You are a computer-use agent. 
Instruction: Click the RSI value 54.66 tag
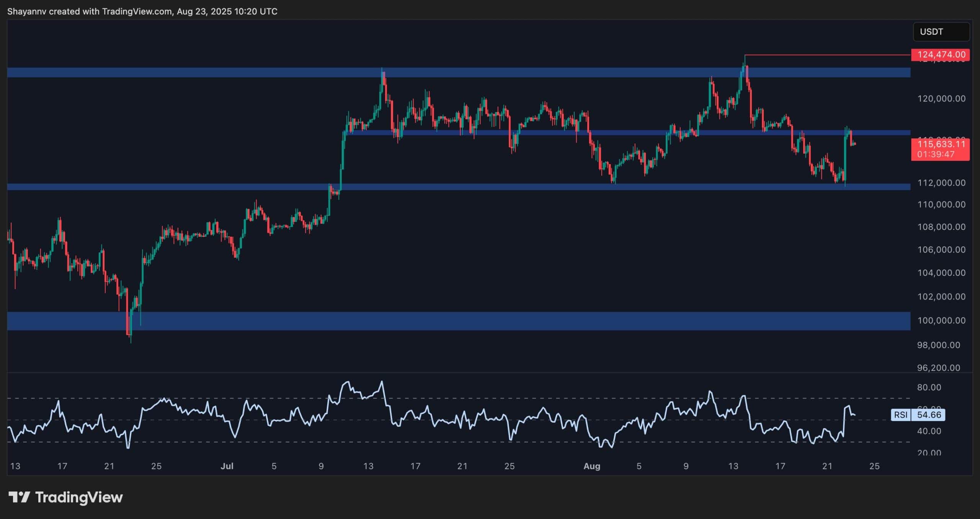929,415
